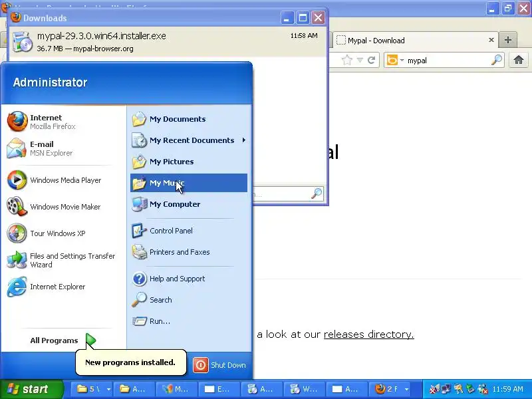Start Windows Movie Maker
532x399 pixels.
pos(65,207)
